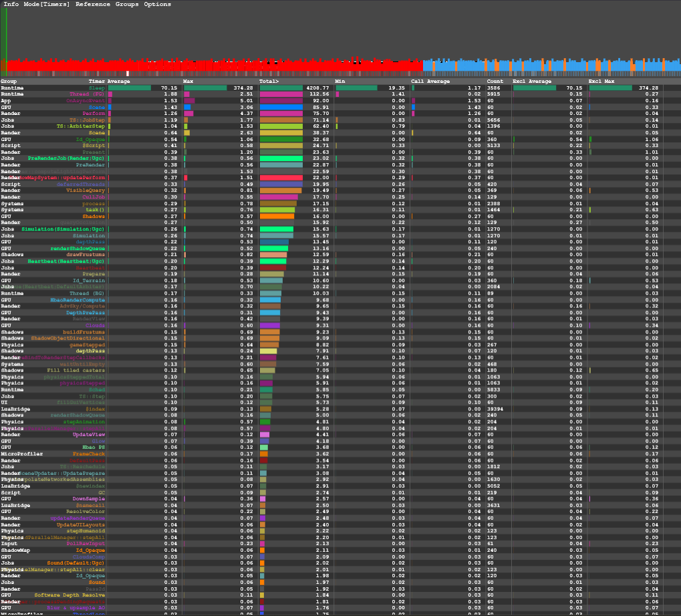Screen dimensions: 681x616
Task: Select the 'CullJob' timer
Action: (94, 197)
